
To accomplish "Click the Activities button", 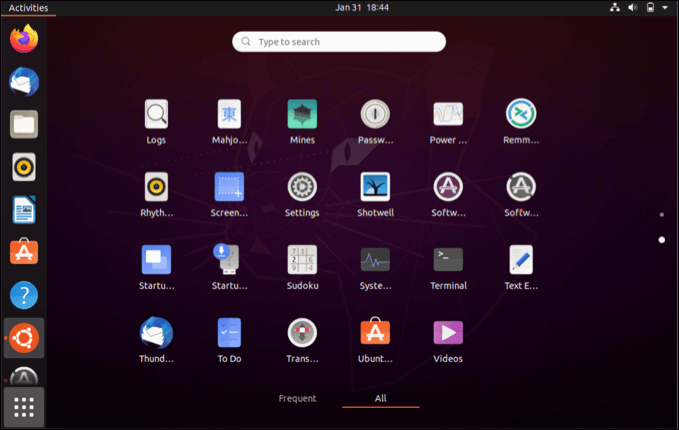I will (x=29, y=8).
